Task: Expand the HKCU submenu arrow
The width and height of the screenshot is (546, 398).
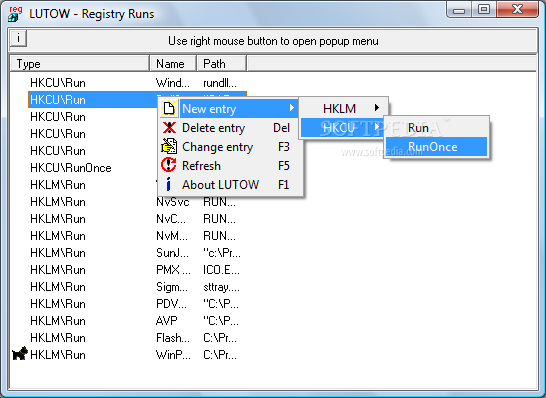Action: 377,127
